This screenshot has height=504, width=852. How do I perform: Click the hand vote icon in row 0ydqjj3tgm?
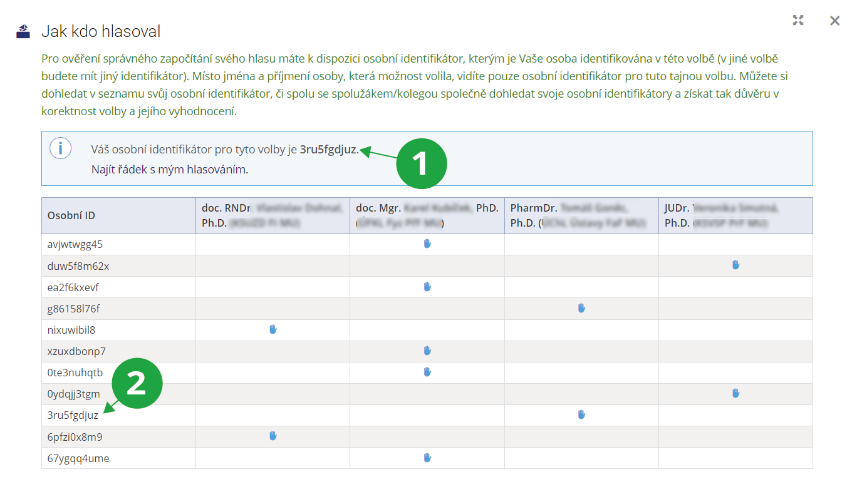[x=735, y=393]
